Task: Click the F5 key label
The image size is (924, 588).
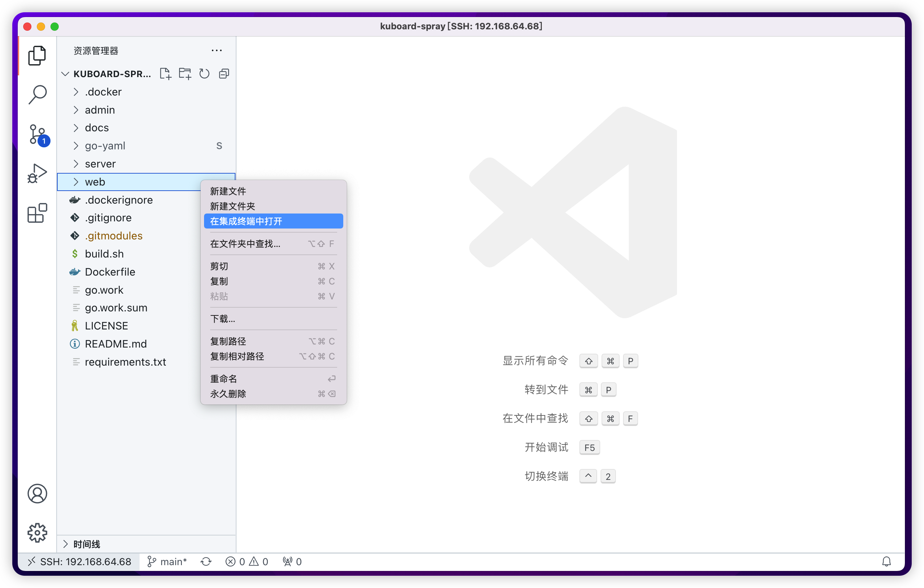Action: pos(589,447)
